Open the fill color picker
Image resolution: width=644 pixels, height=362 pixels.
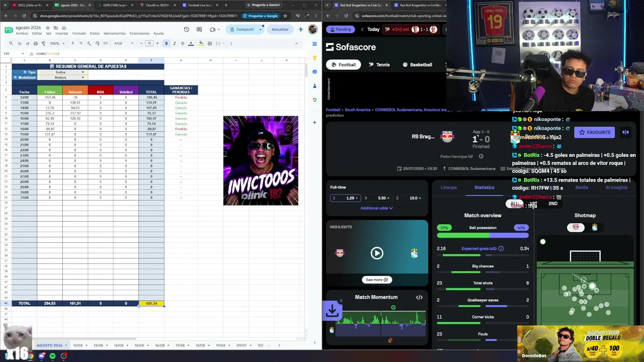pos(201,43)
